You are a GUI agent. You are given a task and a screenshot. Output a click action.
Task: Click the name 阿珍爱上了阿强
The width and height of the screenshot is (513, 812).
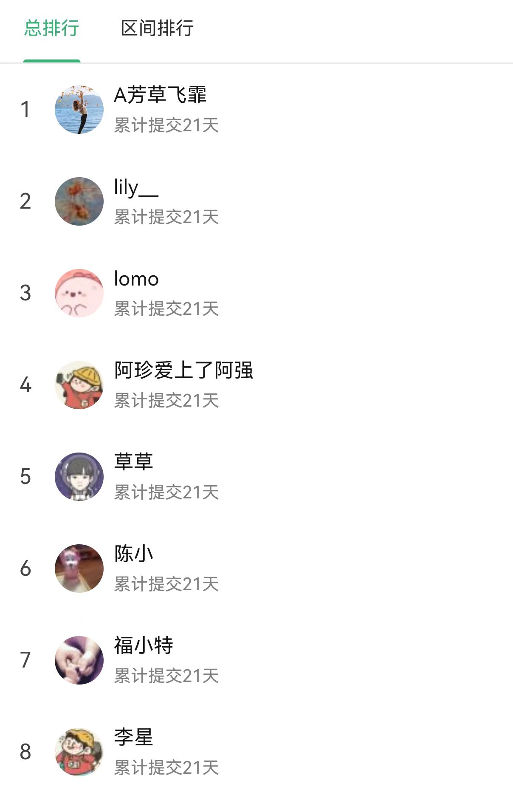click(183, 370)
